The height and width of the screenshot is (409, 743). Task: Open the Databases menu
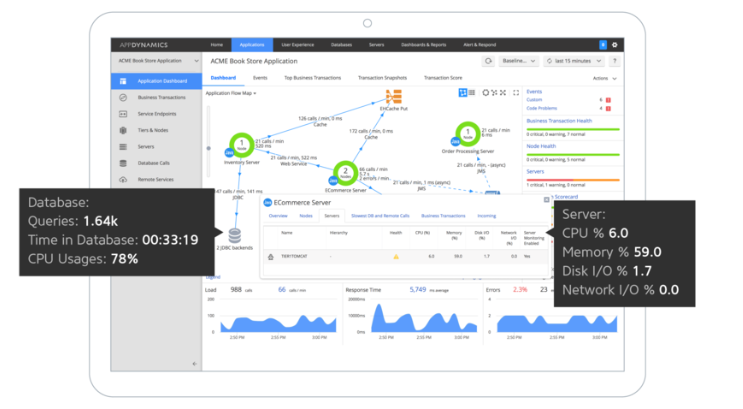(x=341, y=45)
